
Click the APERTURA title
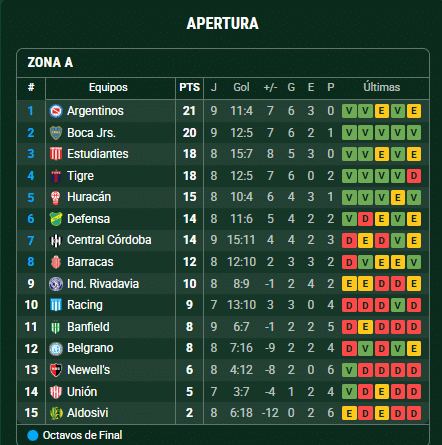(222, 23)
